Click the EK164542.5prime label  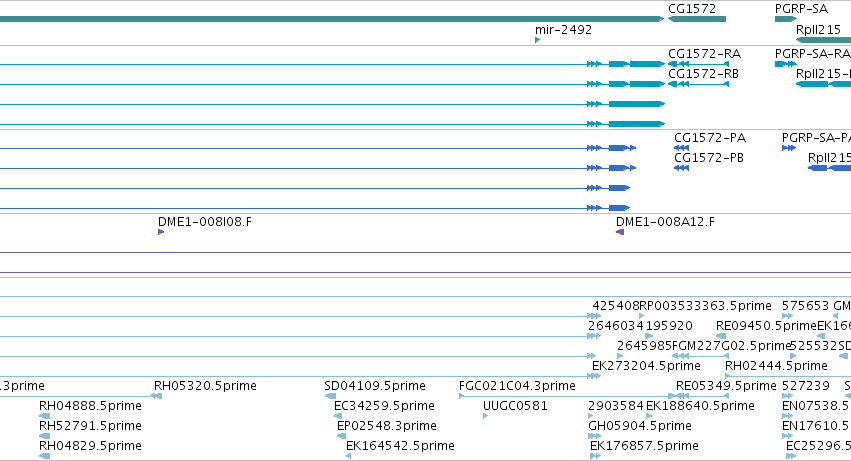[401, 446]
